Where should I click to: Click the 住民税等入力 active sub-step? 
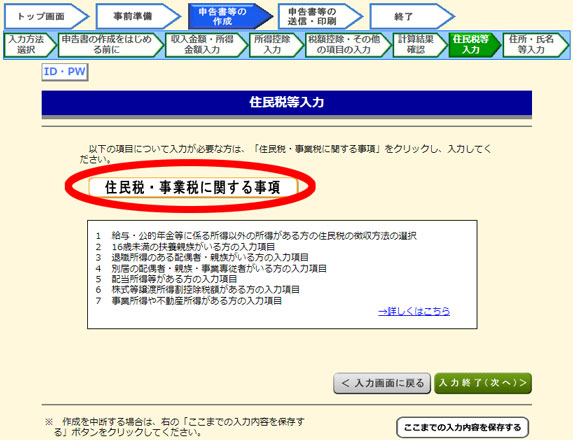(474, 45)
